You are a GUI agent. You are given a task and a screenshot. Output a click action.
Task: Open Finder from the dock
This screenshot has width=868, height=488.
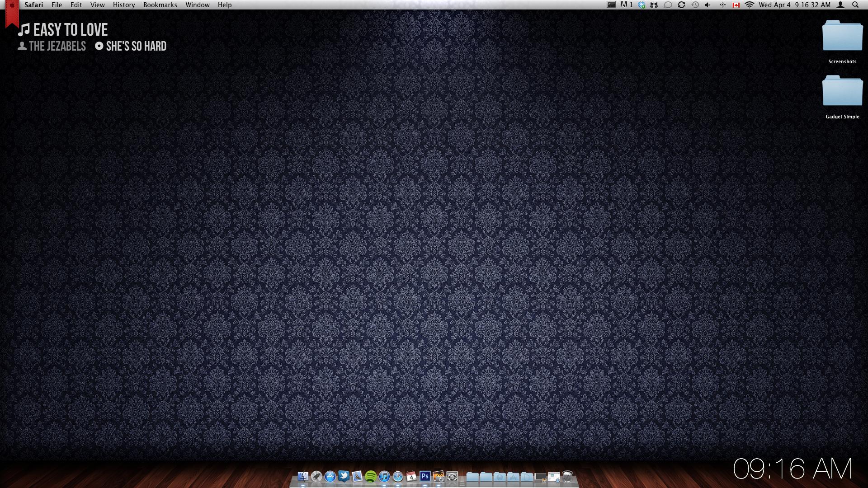tap(303, 476)
